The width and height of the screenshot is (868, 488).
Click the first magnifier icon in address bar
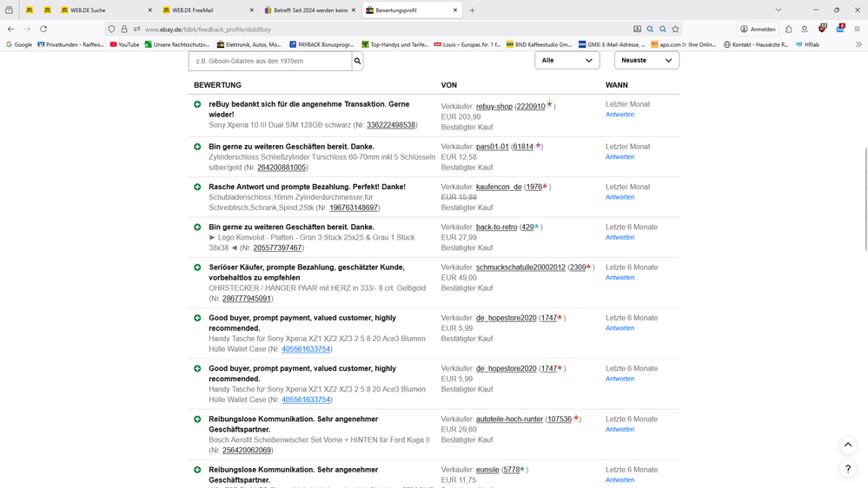[650, 29]
